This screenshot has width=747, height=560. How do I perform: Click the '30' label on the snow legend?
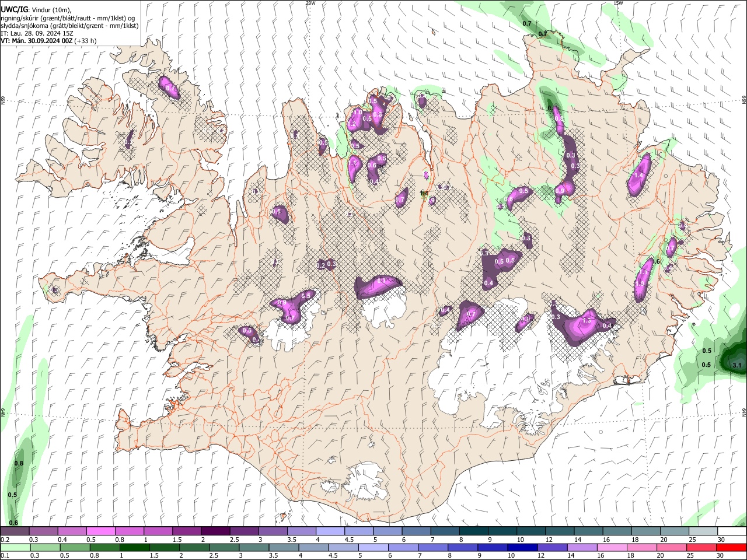pyautogui.click(x=721, y=540)
